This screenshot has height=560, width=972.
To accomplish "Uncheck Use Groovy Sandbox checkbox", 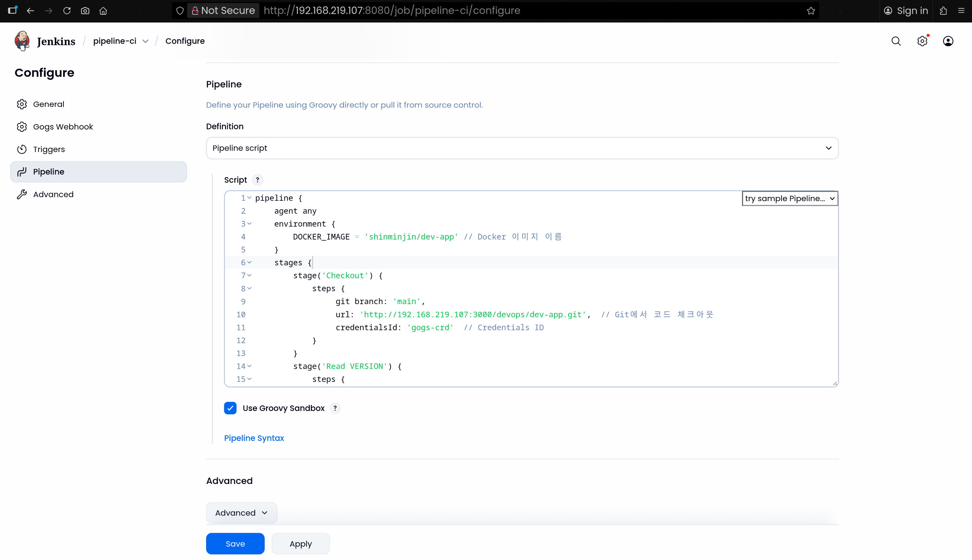I will 230,408.
